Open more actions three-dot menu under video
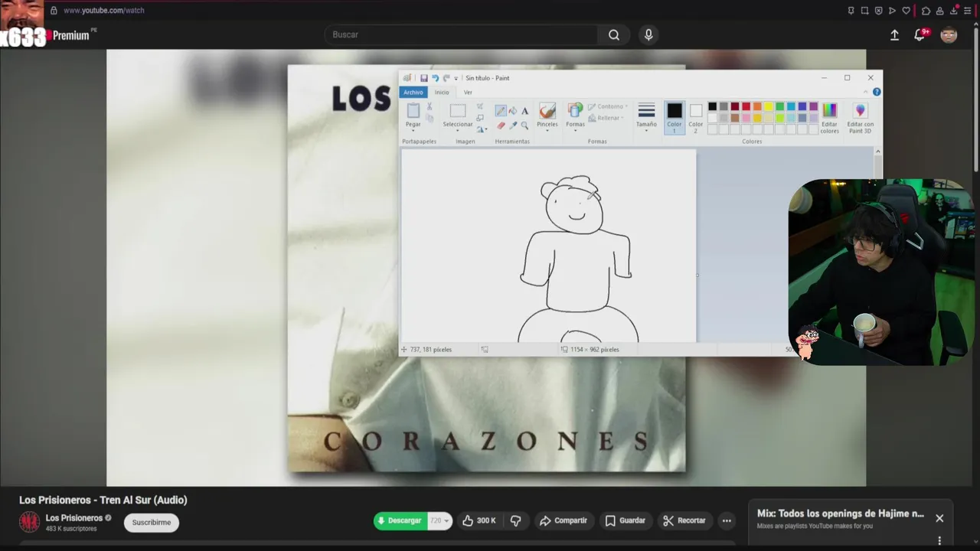980x551 pixels. point(727,520)
